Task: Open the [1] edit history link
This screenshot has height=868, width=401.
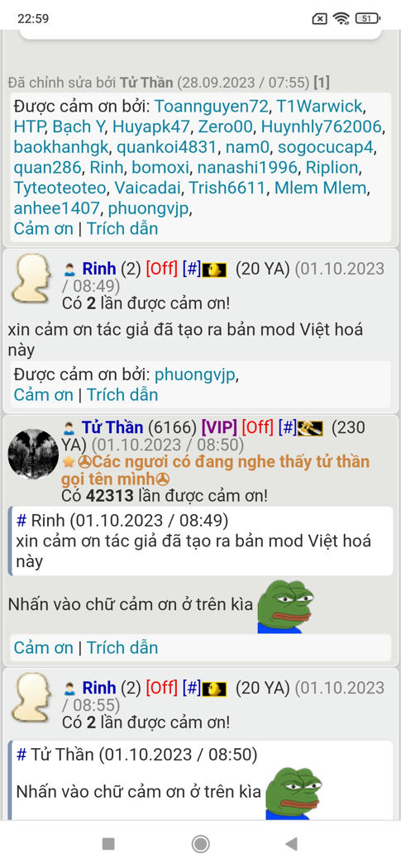Action: pos(322,83)
